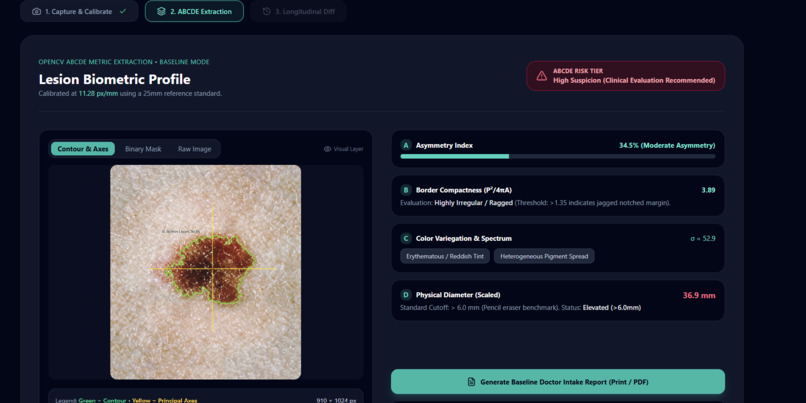Click the High Suspicion risk tier banner
This screenshot has width=806, height=403.
tap(626, 76)
